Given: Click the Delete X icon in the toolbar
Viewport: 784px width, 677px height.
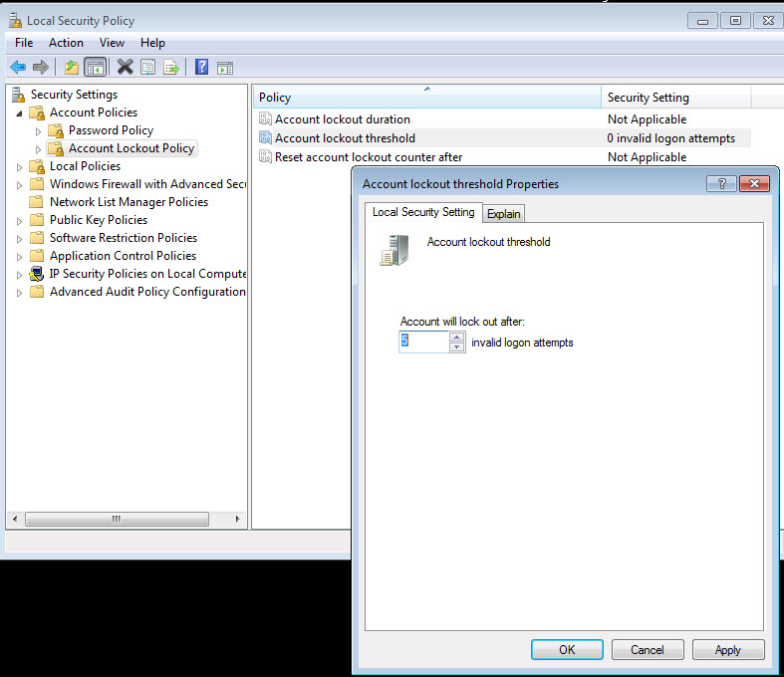Looking at the screenshot, I should click(x=125, y=67).
